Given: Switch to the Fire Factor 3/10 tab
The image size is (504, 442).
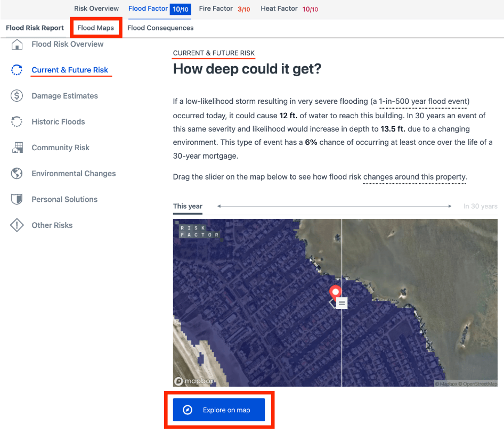Looking at the screenshot, I should (224, 9).
